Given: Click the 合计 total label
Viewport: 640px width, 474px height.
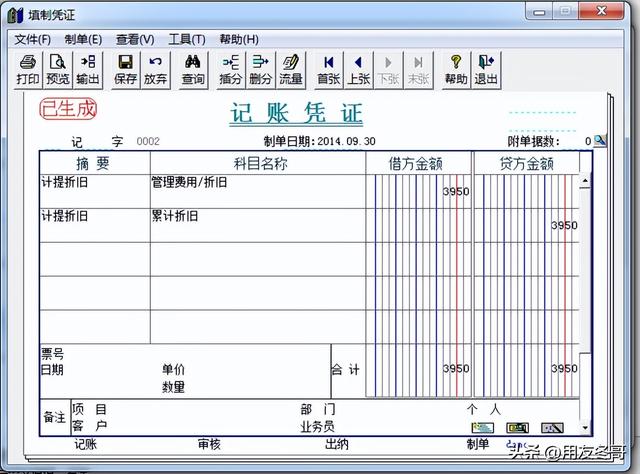Looking at the screenshot, I should click(345, 369).
